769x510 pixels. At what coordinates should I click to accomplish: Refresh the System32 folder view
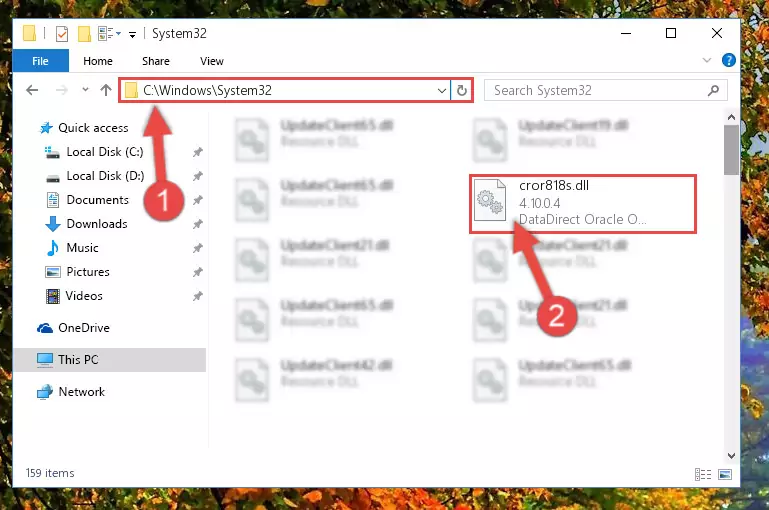tap(461, 91)
